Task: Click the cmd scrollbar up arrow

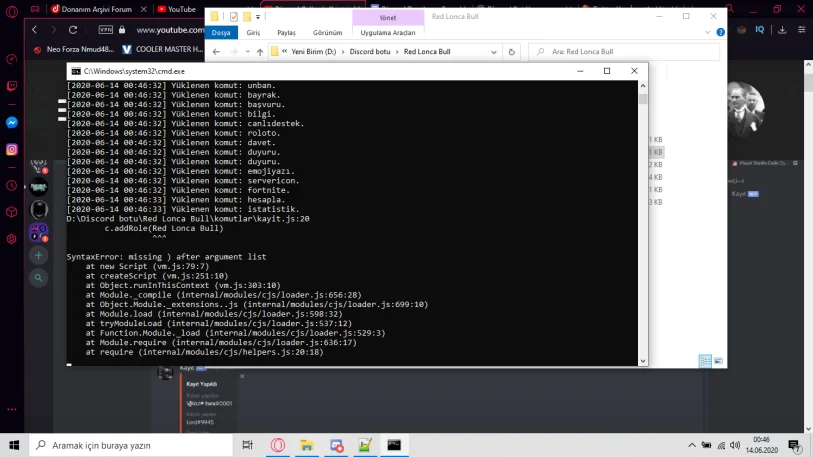Action: point(643,86)
